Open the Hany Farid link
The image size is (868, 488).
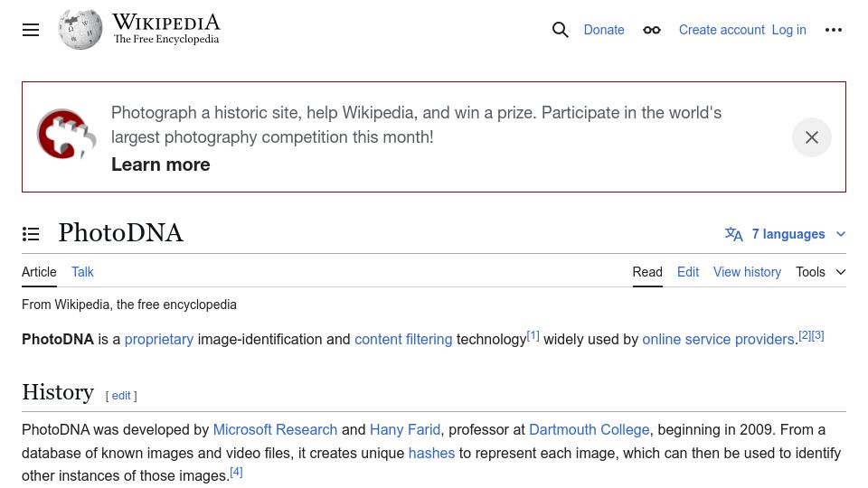[405, 429]
